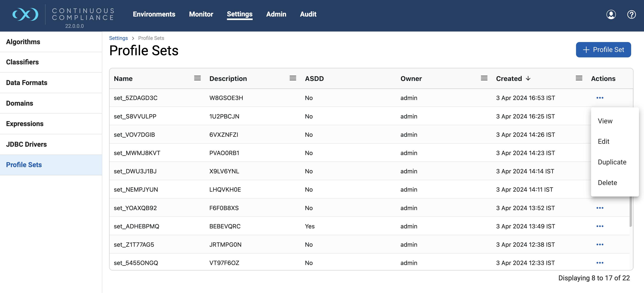Open the Owner column menu
644x293 pixels.
(x=484, y=78)
